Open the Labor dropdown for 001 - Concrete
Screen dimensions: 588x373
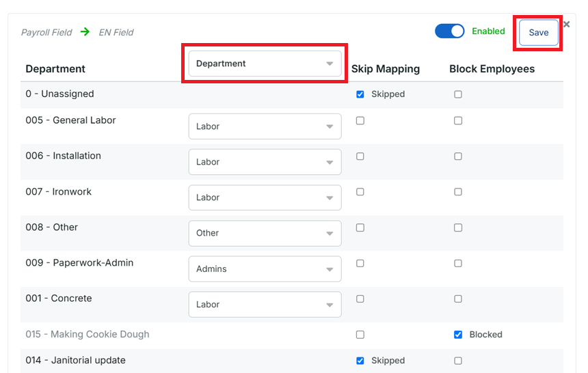pos(265,305)
